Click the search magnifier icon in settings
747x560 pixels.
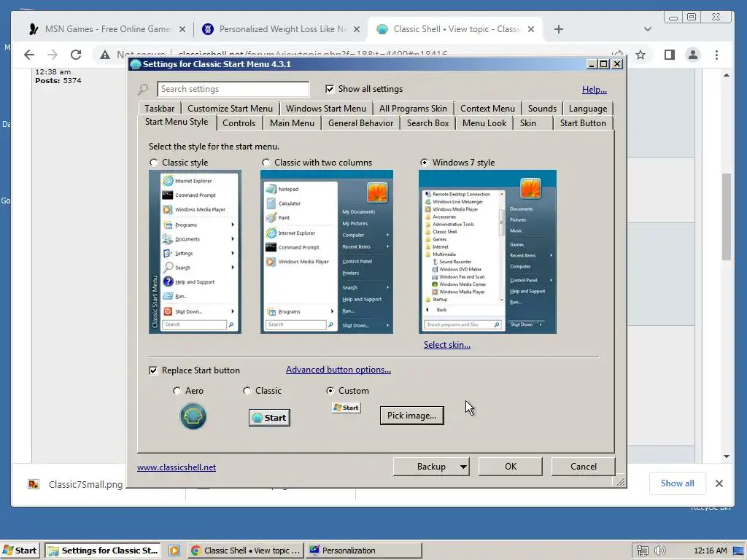pos(144,89)
